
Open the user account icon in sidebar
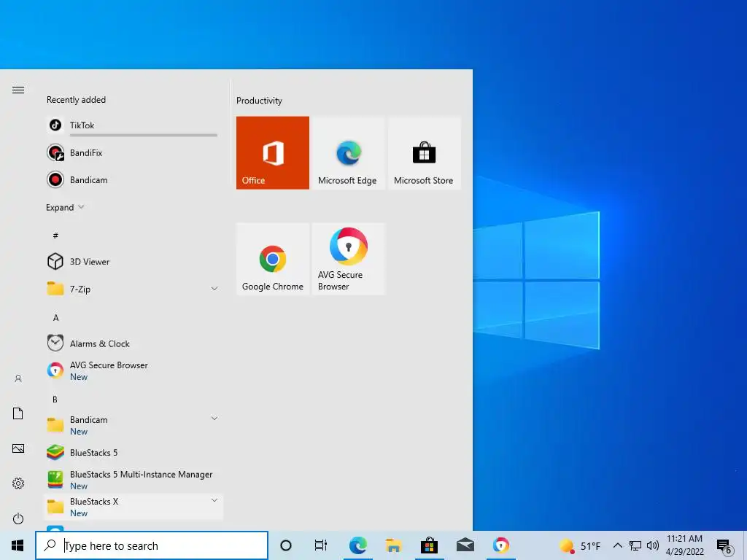click(18, 378)
